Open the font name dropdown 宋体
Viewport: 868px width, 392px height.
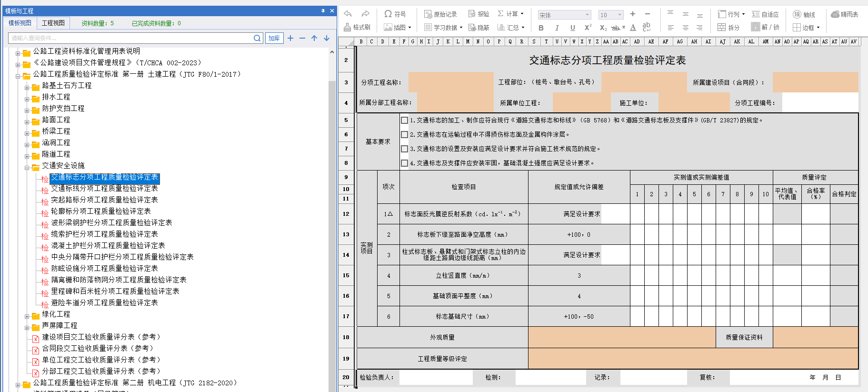point(564,15)
